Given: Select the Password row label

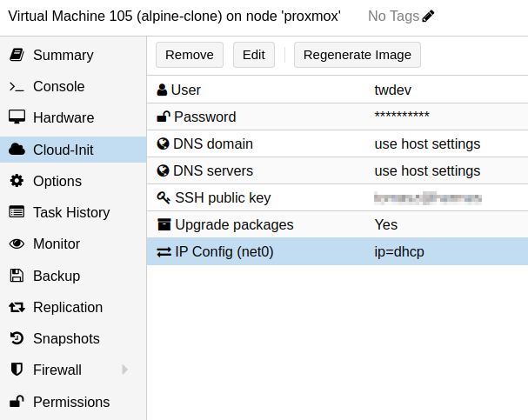Looking at the screenshot, I should point(204,117).
